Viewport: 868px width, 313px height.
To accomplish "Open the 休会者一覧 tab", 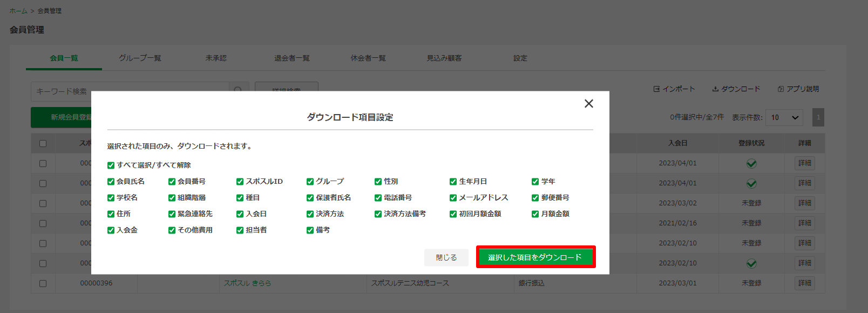I will [x=368, y=58].
